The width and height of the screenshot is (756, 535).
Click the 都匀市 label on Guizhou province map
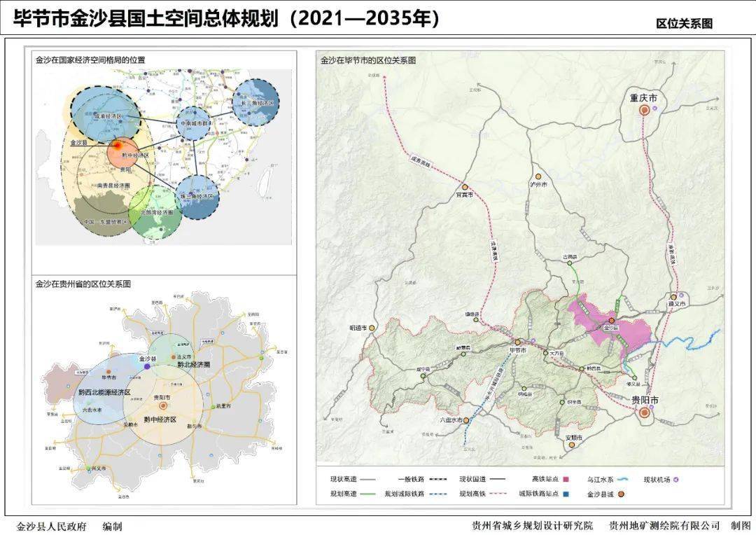coord(193,426)
